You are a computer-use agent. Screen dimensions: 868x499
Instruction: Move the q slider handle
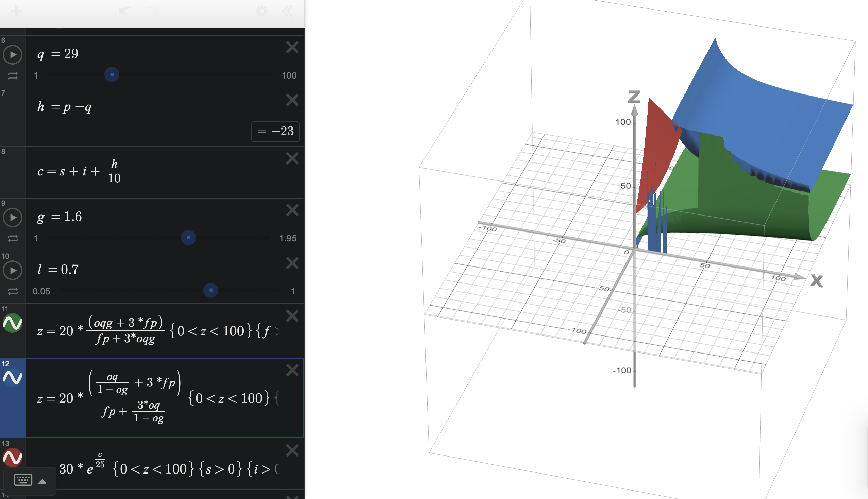pos(112,75)
